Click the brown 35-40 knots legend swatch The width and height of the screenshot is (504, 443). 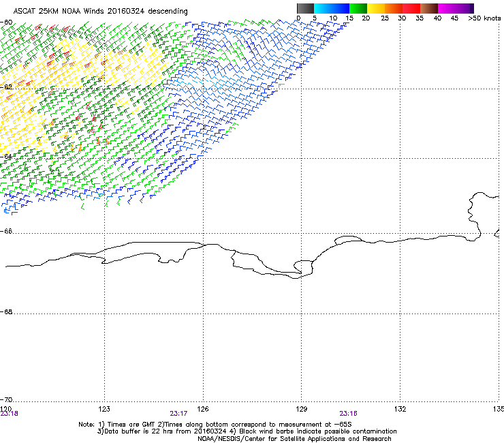[429, 8]
